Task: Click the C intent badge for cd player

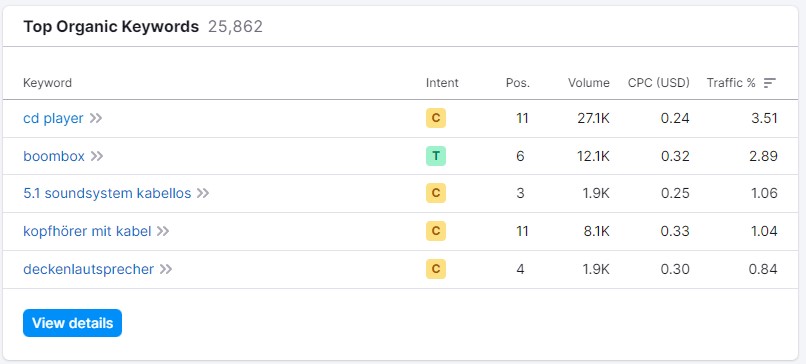Action: [x=435, y=118]
